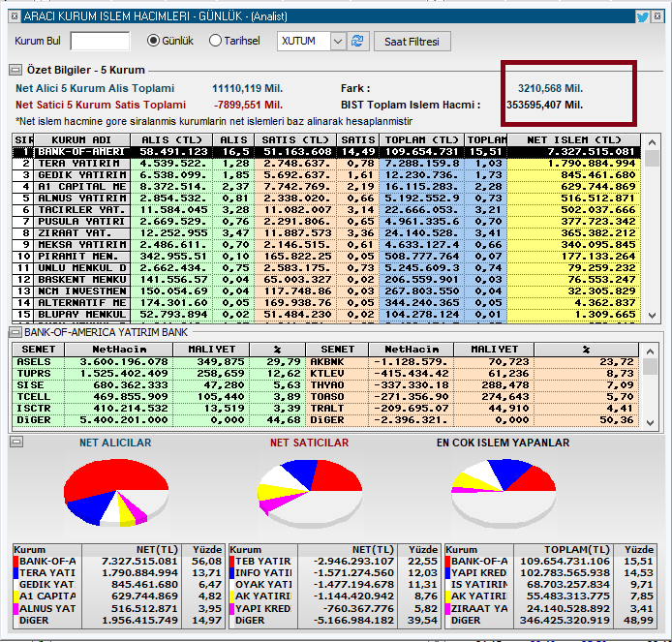Select the A1 CAPITAL ME row

coord(326,187)
